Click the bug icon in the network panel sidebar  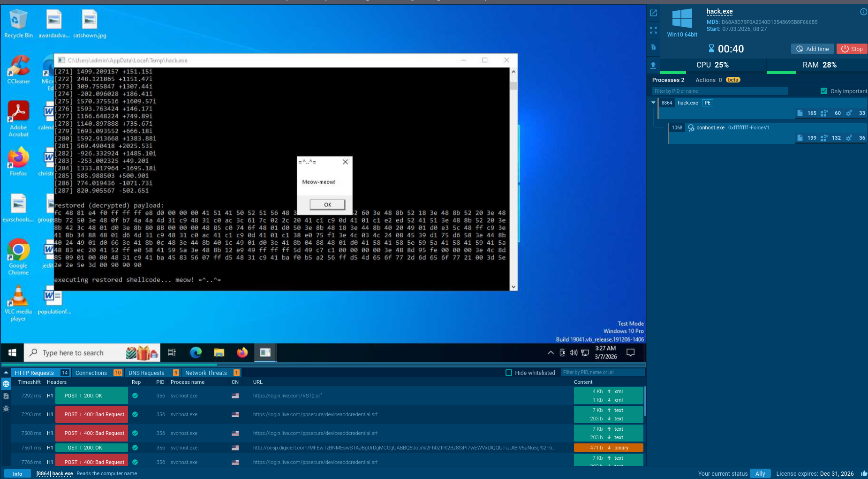pos(6,408)
